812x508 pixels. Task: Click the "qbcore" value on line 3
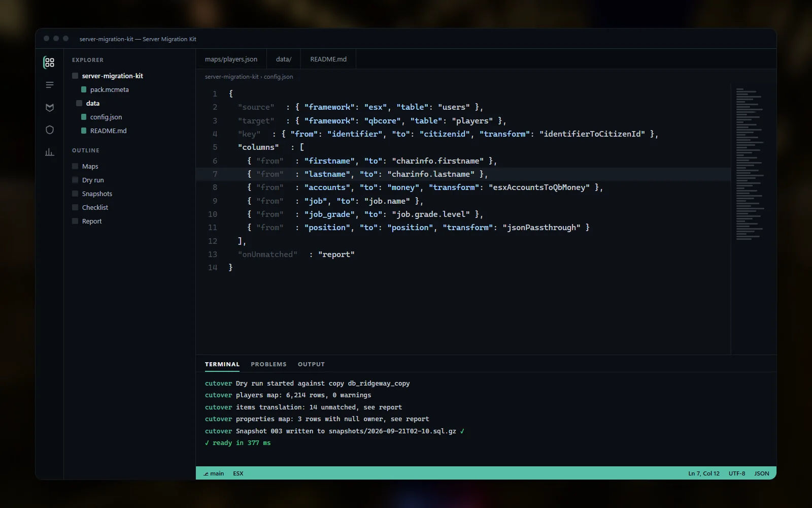pyautogui.click(x=382, y=121)
